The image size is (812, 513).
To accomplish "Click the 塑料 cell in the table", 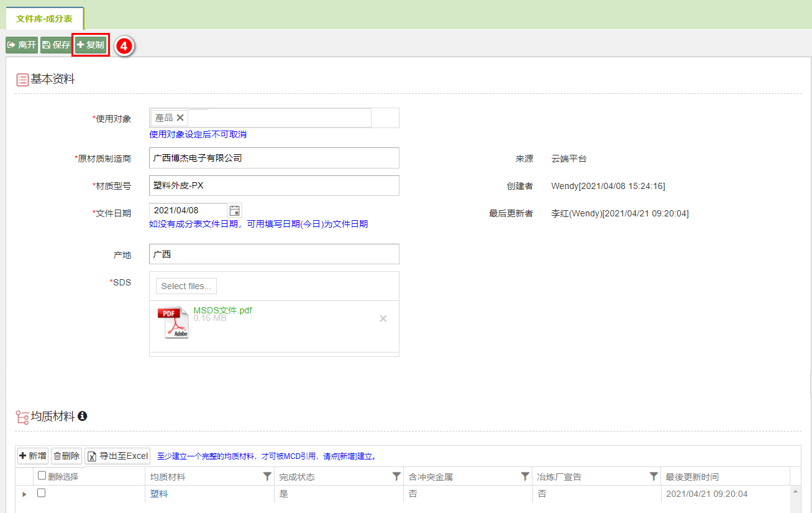I will pos(159,494).
